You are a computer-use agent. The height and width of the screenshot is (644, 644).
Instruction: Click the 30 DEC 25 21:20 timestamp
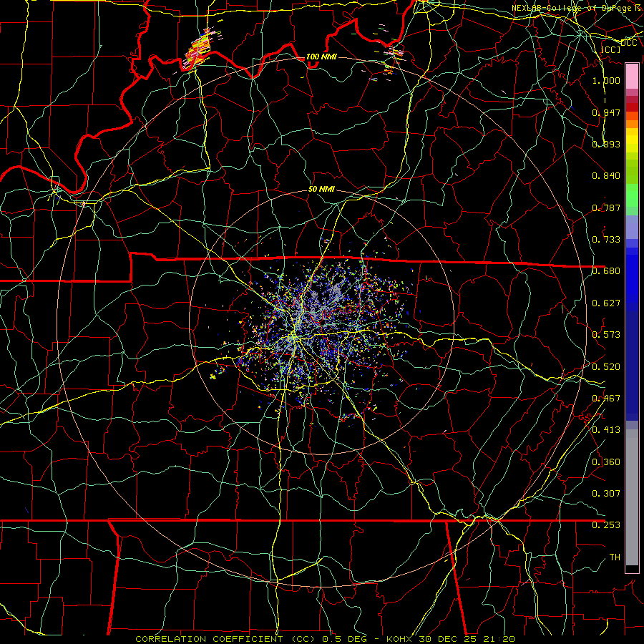point(467,639)
